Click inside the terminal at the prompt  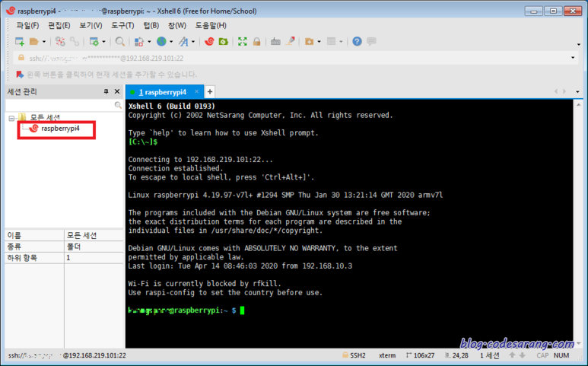[x=242, y=310]
